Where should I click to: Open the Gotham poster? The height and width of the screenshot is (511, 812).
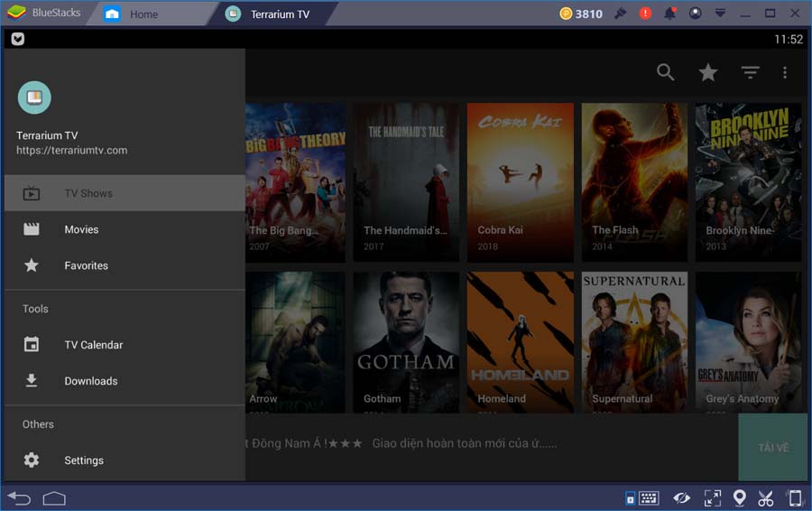tap(406, 342)
